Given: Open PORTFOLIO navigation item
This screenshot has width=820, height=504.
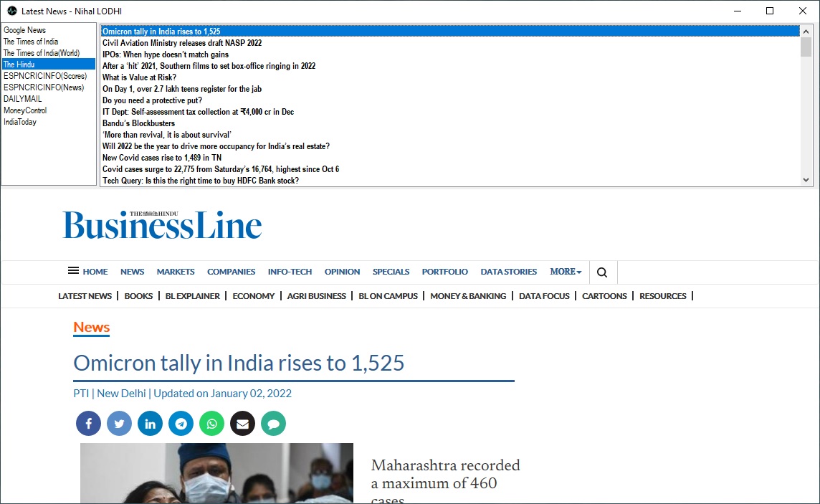Looking at the screenshot, I should (445, 272).
